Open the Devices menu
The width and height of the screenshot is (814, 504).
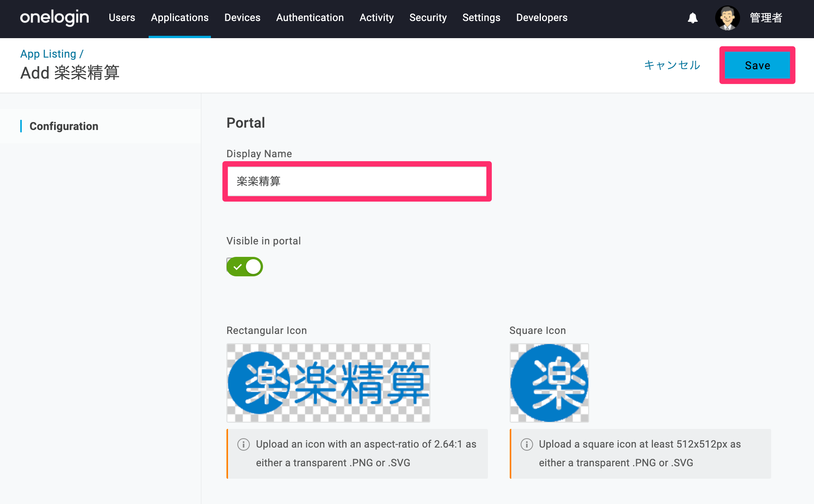[x=242, y=18]
